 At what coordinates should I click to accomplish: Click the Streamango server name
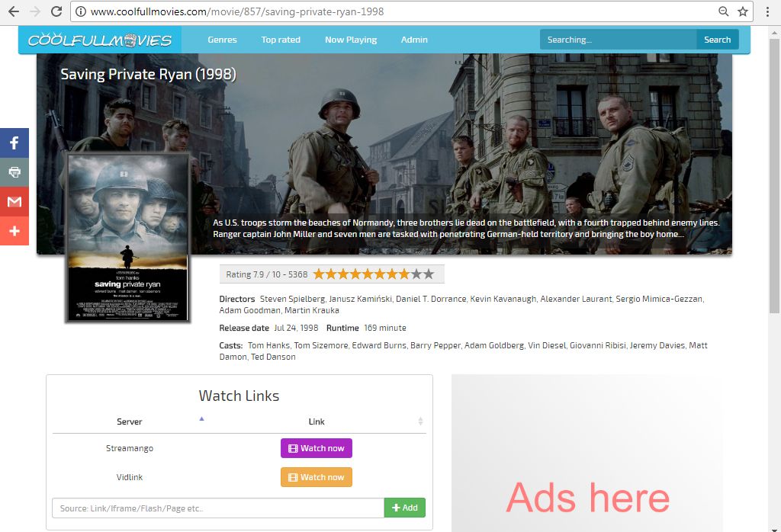(130, 448)
